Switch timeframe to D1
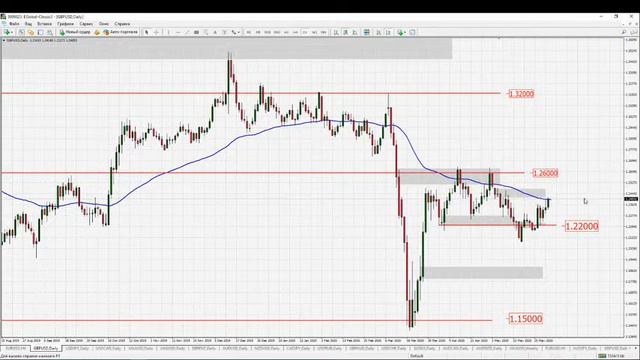This screenshot has width=640, height=360. coord(305,32)
